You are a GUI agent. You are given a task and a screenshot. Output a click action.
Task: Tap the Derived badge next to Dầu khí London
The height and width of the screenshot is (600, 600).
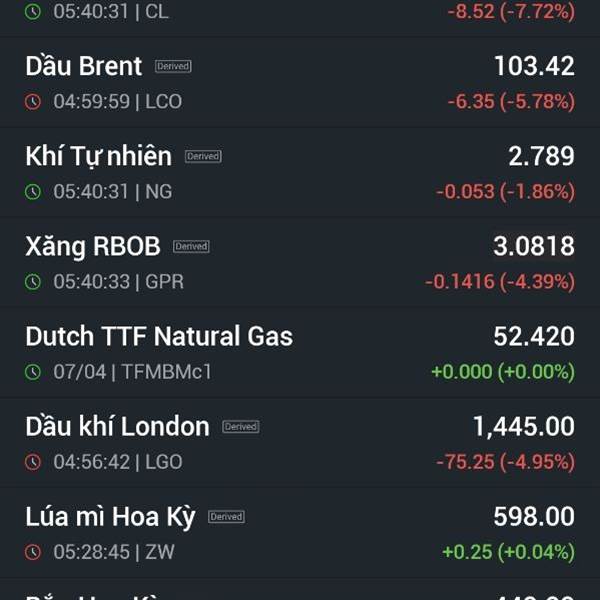241,427
